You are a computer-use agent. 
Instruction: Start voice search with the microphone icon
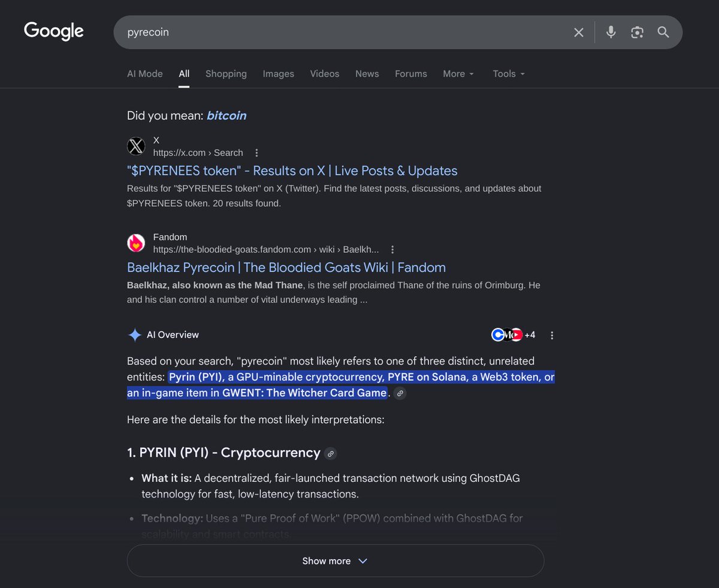tap(611, 32)
